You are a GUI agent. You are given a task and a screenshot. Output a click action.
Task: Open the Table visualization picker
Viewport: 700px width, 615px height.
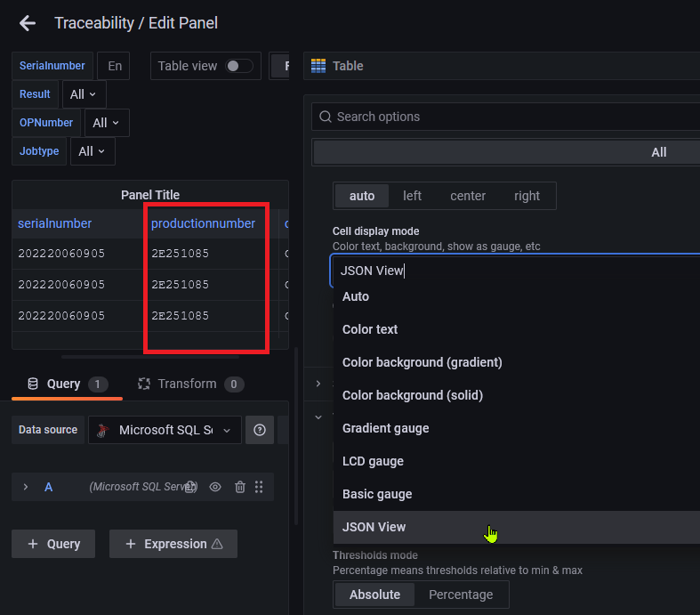[x=502, y=66]
